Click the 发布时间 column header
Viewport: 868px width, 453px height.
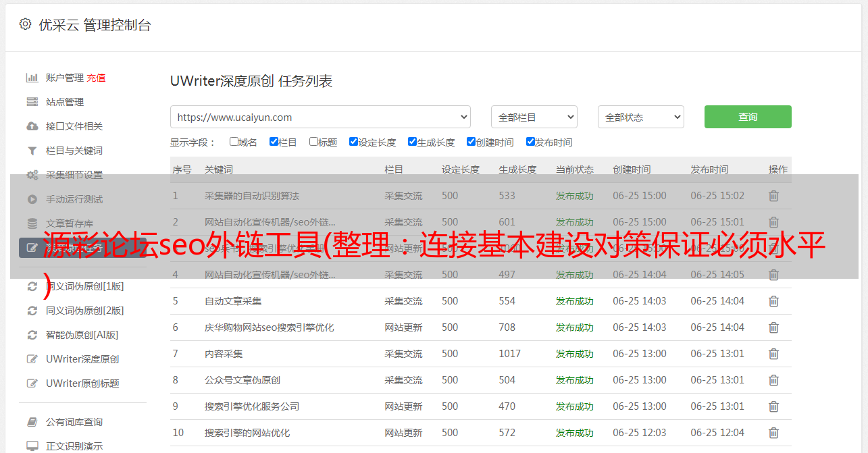tap(709, 169)
